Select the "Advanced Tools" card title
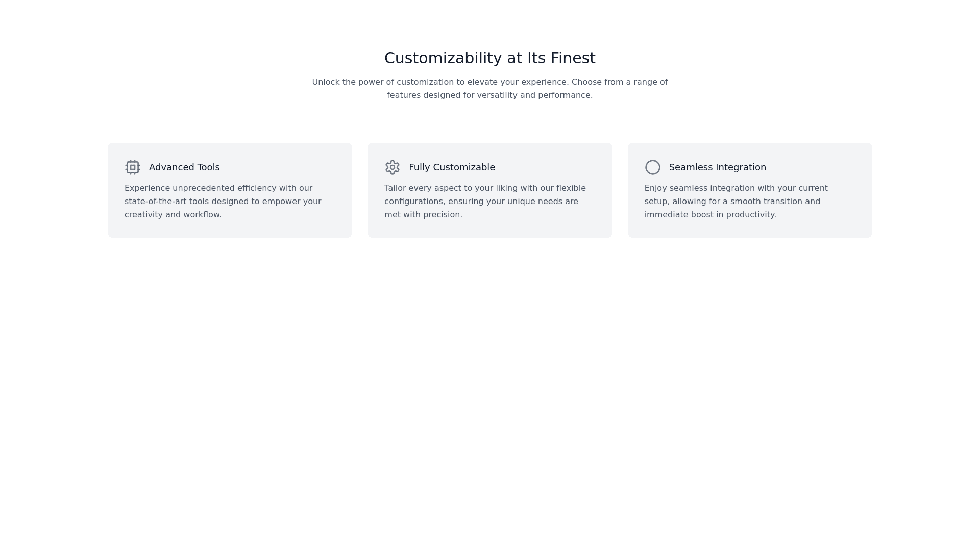This screenshot has height=551, width=980. [184, 167]
